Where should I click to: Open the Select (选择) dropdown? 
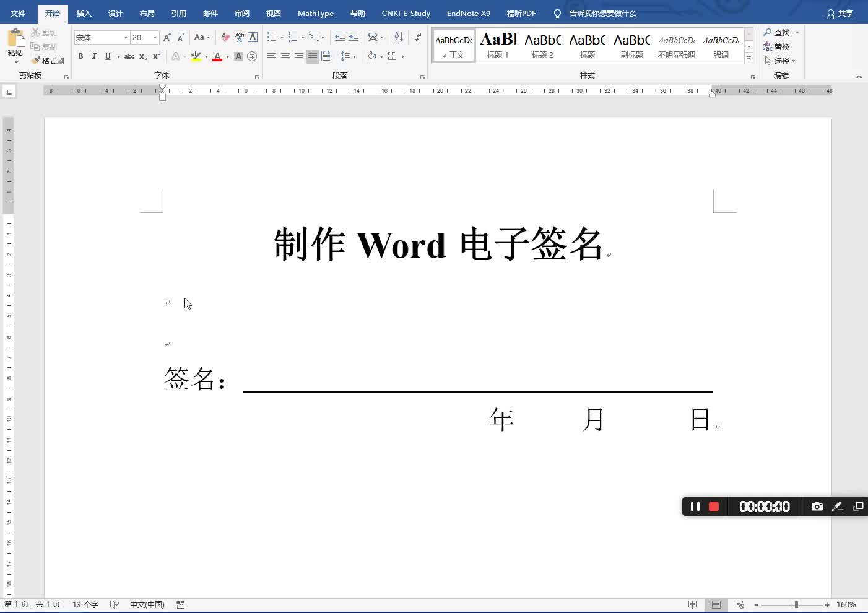(x=780, y=61)
